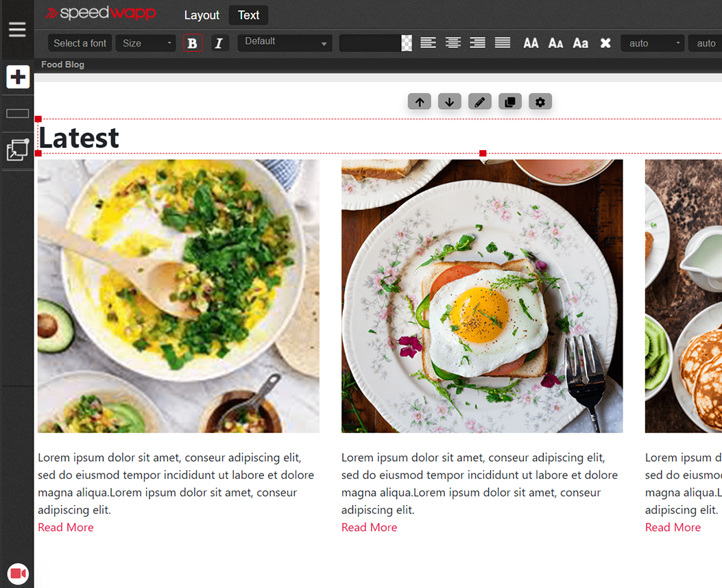Duplicate the block with the copy icon
The height and width of the screenshot is (588, 722).
pos(509,102)
